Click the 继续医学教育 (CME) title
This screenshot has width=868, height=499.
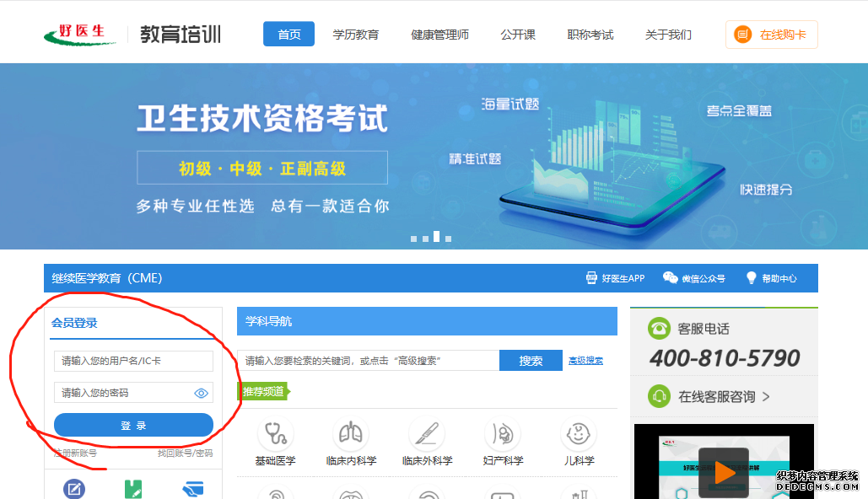click(x=107, y=277)
